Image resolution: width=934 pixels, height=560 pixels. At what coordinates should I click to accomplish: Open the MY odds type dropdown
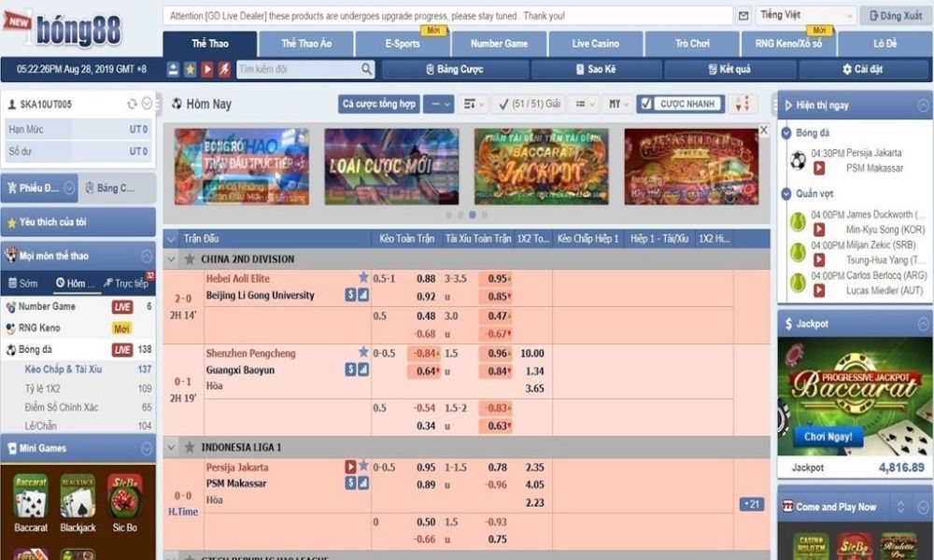[x=617, y=105]
